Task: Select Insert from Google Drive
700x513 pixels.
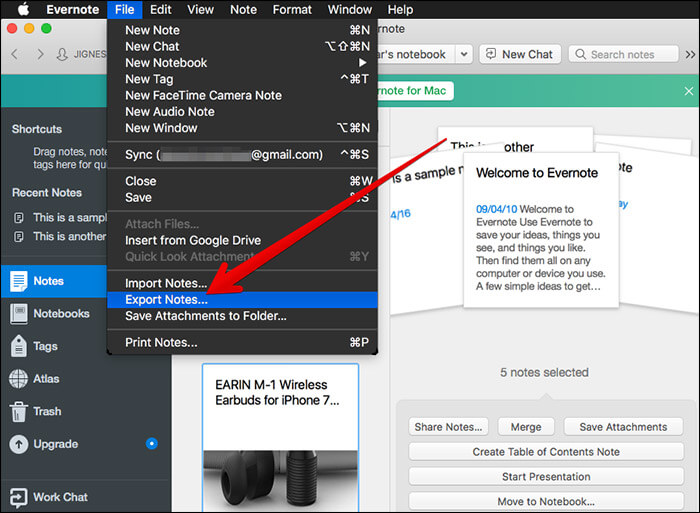Action: [242, 240]
